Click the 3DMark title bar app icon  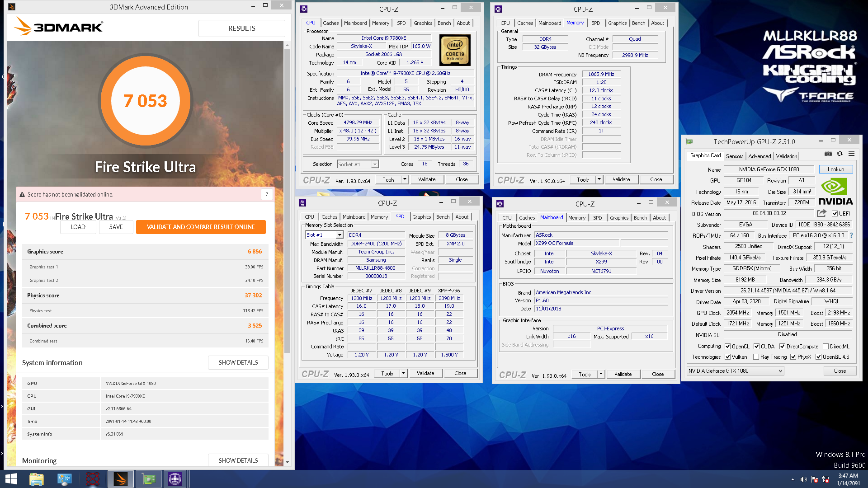click(x=12, y=7)
